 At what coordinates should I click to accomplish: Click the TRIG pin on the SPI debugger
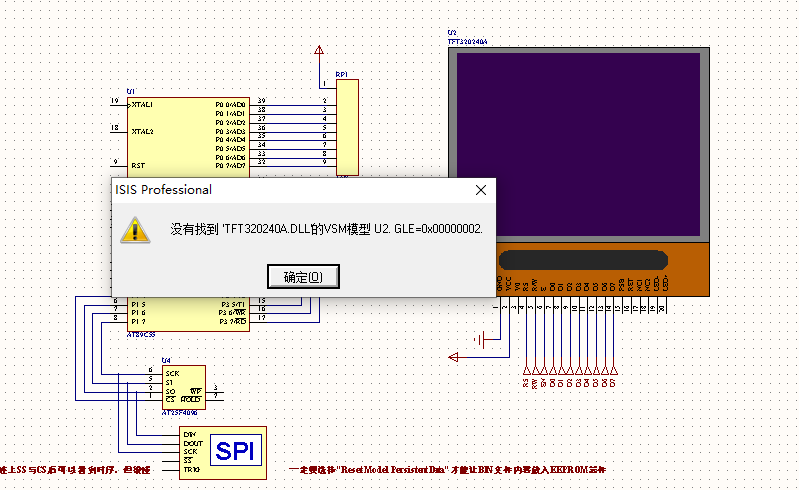click(x=192, y=470)
